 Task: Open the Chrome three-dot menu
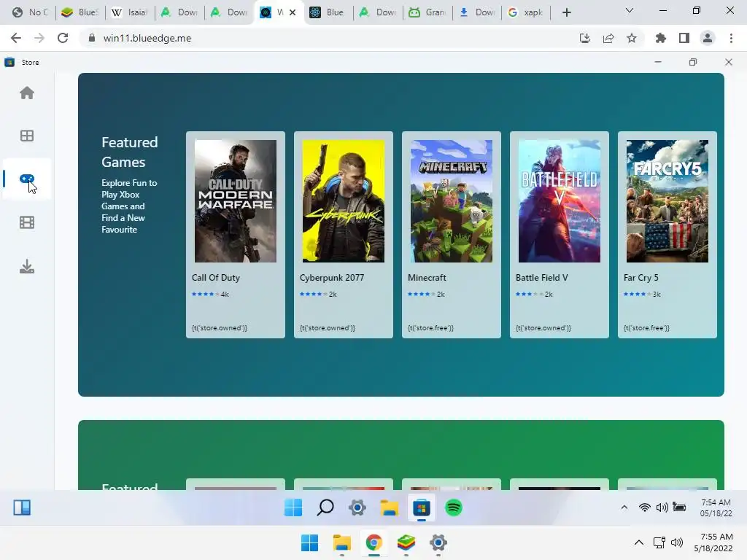coord(731,38)
